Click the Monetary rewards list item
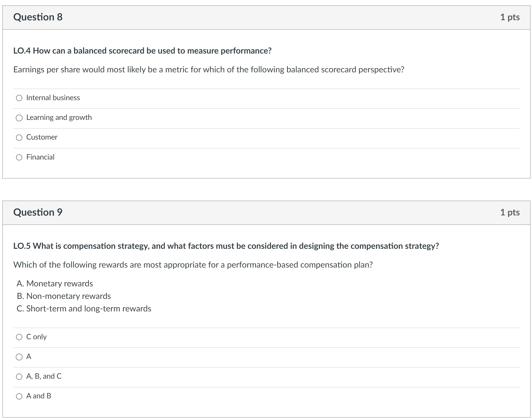Screen dimensions: 532x419 click(55, 284)
